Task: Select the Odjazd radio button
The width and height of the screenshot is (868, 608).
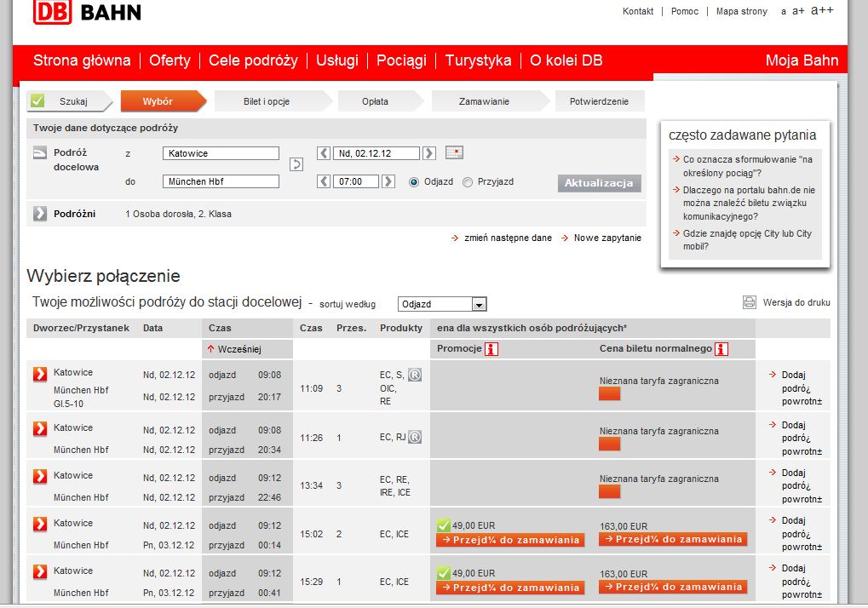Action: [413, 182]
